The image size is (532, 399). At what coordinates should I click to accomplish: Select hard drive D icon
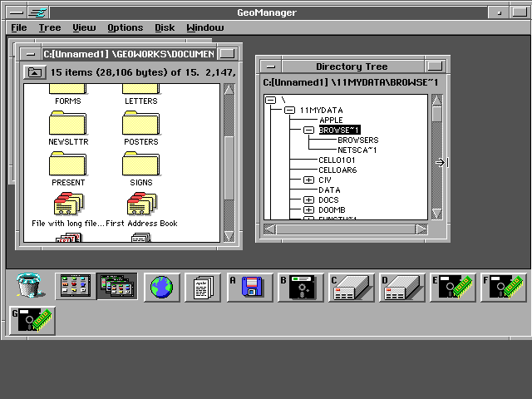pos(402,288)
